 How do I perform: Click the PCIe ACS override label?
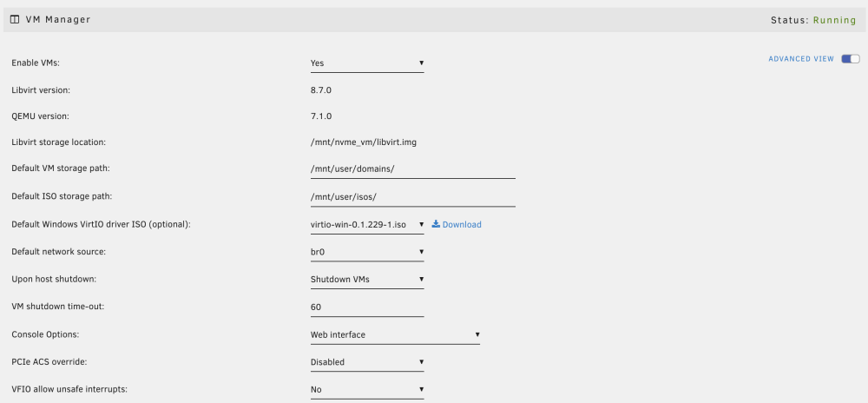pyautogui.click(x=49, y=362)
